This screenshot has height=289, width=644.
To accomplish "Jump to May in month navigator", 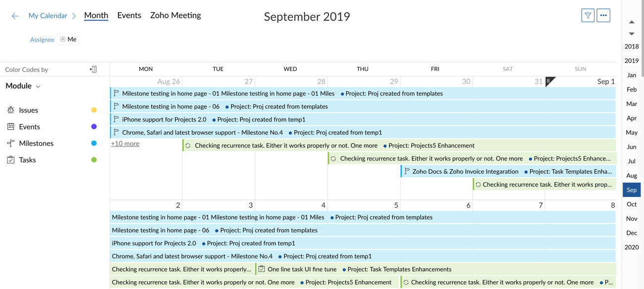I will tap(632, 133).
